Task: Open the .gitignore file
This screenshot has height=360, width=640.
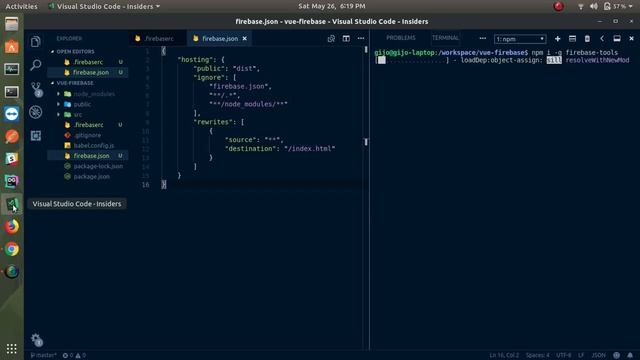Action: coord(88,135)
